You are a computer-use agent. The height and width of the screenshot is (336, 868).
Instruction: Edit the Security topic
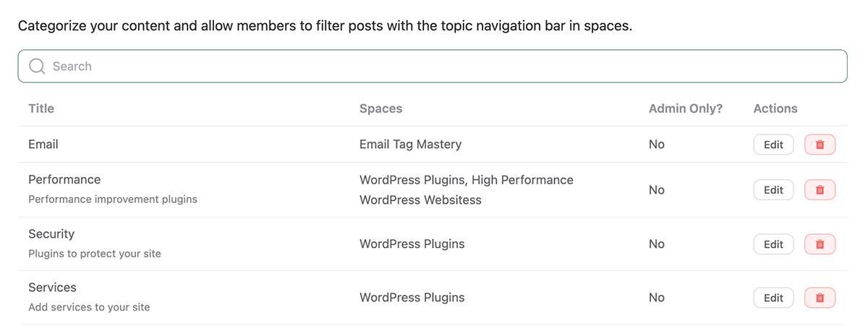pos(773,244)
